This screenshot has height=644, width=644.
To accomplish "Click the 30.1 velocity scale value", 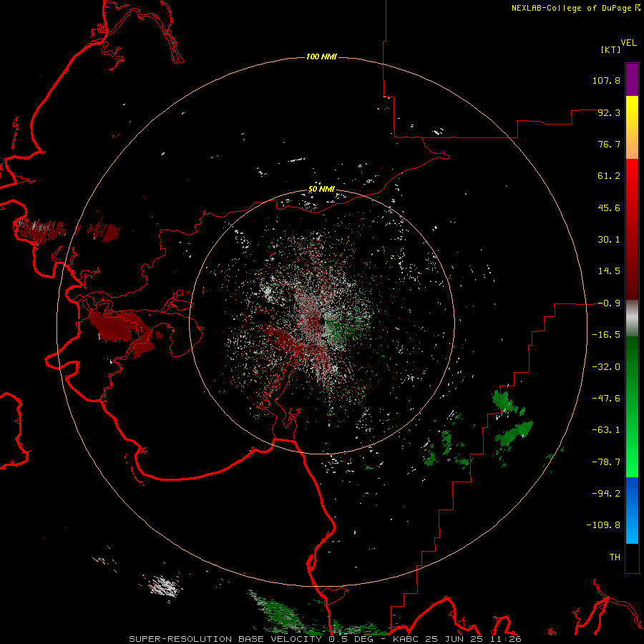I will click(609, 240).
